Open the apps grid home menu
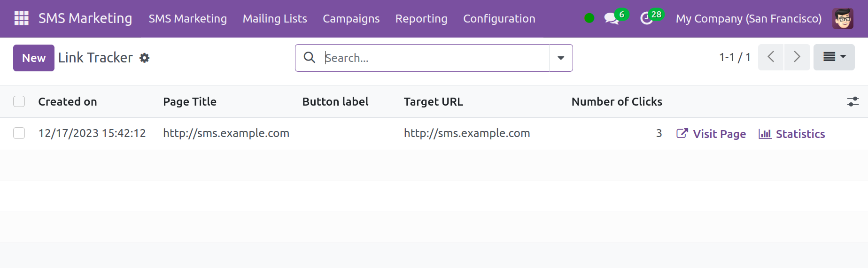This screenshot has height=268, width=868. pyautogui.click(x=22, y=18)
